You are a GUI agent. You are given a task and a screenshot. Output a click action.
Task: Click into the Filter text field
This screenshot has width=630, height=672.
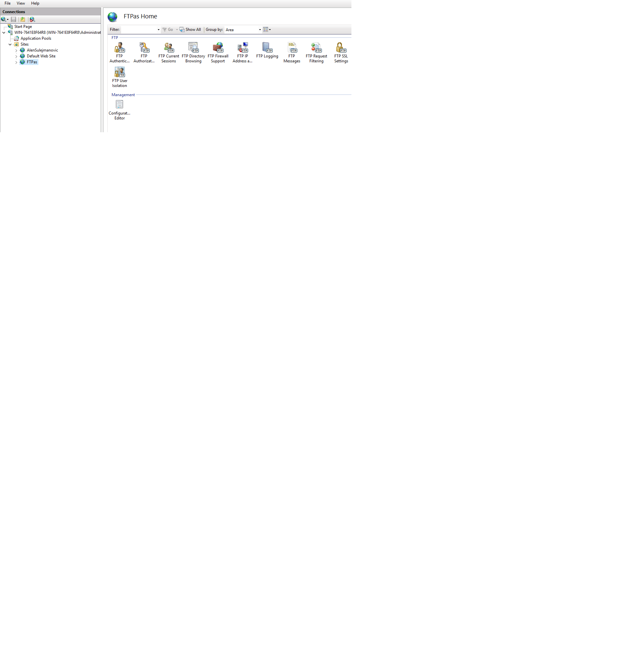139,30
